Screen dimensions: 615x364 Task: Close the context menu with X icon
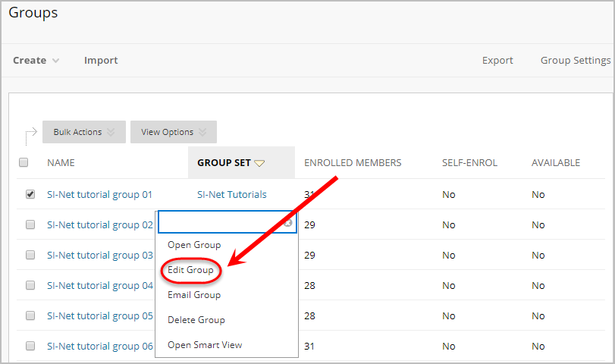click(x=288, y=223)
